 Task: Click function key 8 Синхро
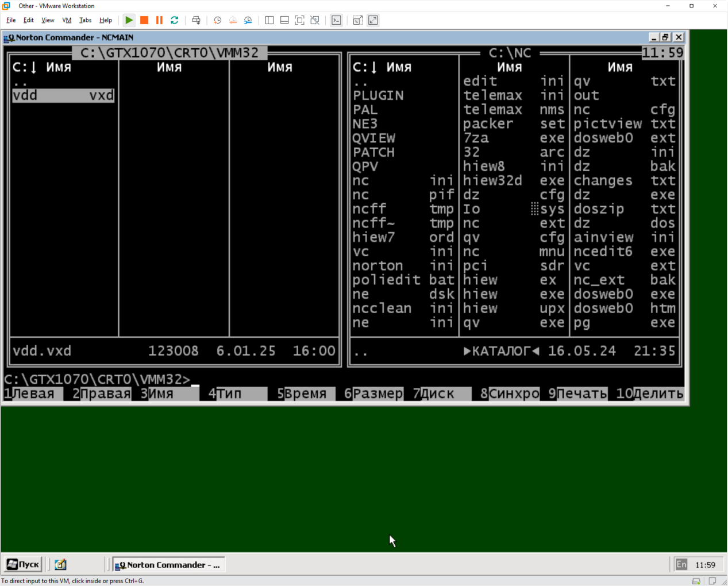point(510,394)
